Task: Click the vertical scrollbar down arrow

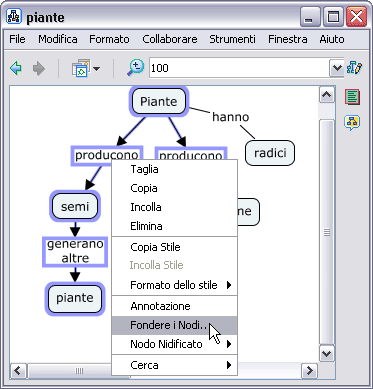Action: (326, 353)
